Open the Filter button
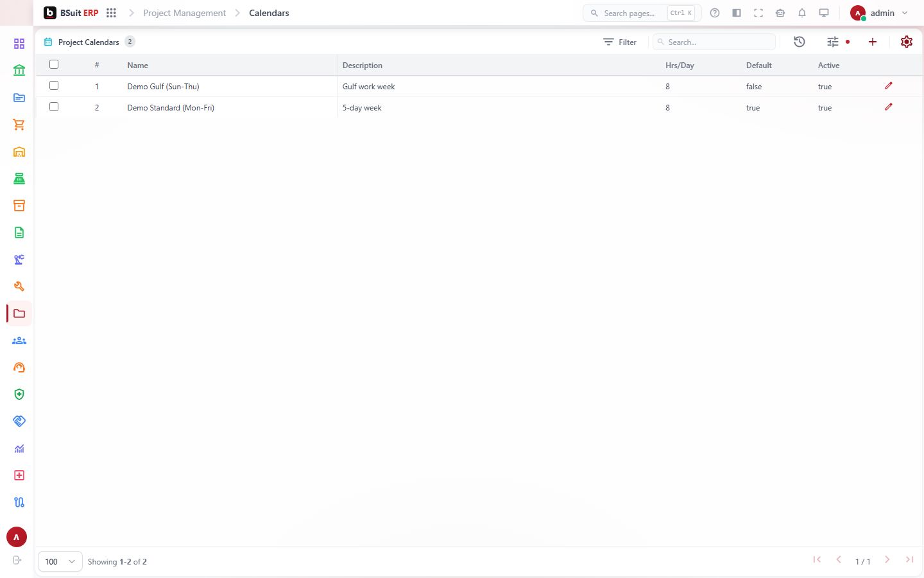Viewport: 924px width, 578px height. point(620,42)
